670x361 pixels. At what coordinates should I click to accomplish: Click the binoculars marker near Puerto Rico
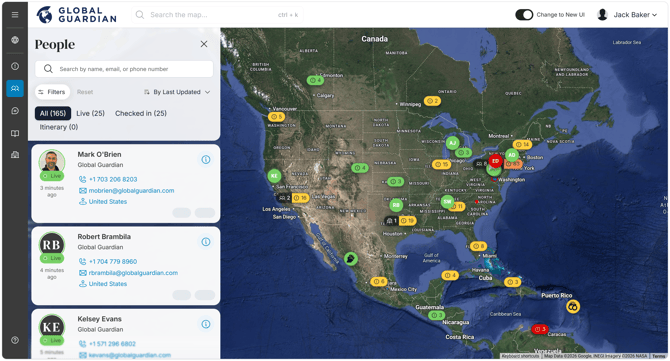point(573,306)
